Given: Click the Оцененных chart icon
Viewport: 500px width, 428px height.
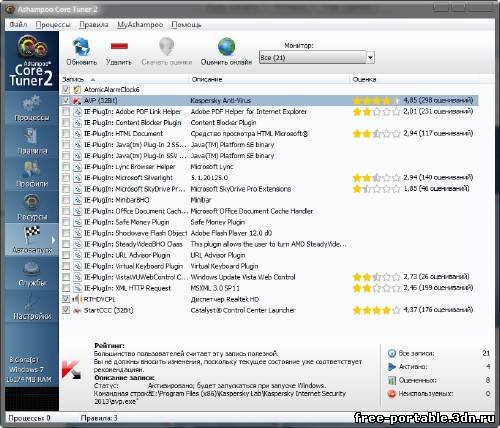Looking at the screenshot, I should [392, 380].
